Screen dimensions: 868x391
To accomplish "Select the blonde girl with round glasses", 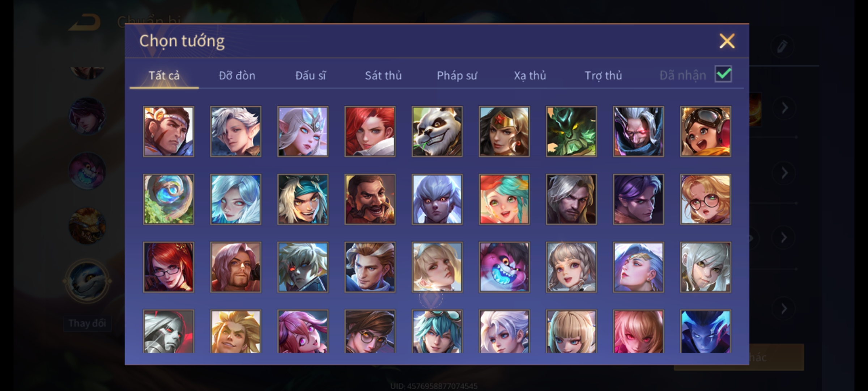I will (705, 199).
